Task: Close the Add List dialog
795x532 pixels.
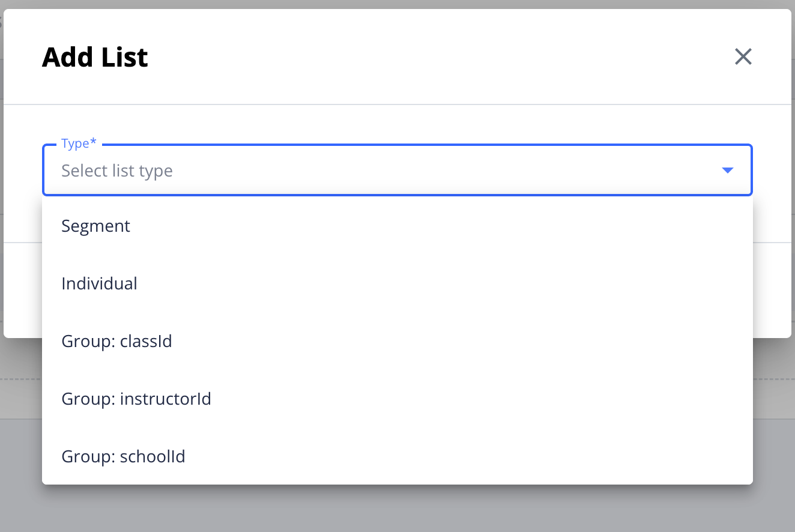Action: click(743, 57)
